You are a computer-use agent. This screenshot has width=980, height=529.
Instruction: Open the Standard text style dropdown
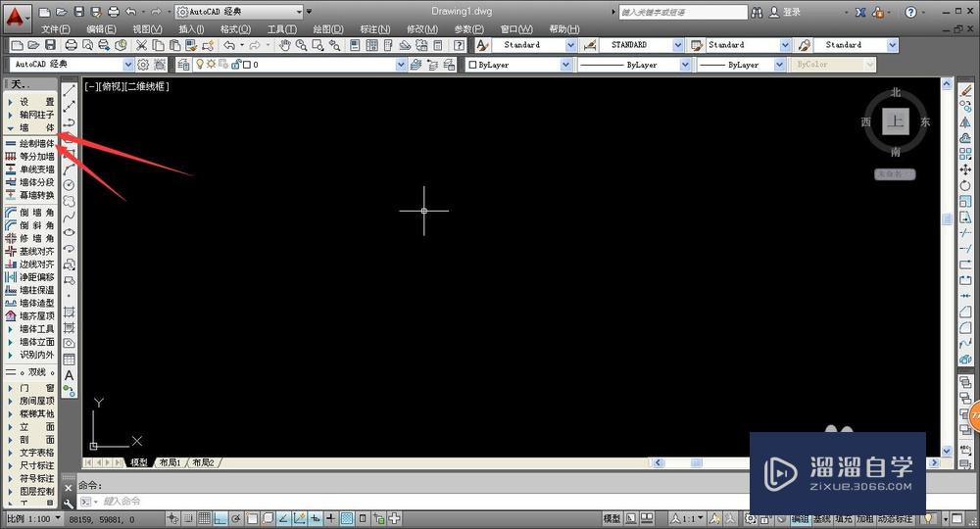pos(534,45)
